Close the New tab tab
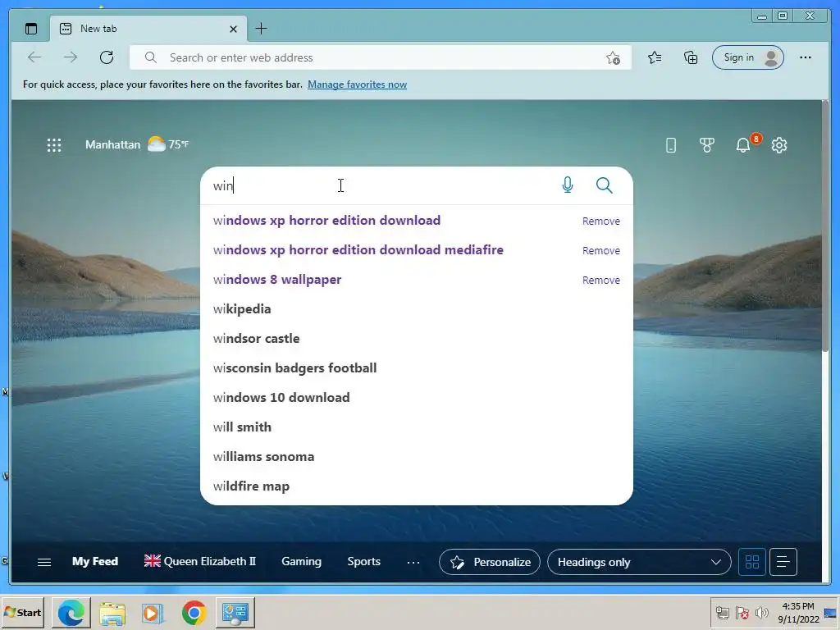 point(233,29)
